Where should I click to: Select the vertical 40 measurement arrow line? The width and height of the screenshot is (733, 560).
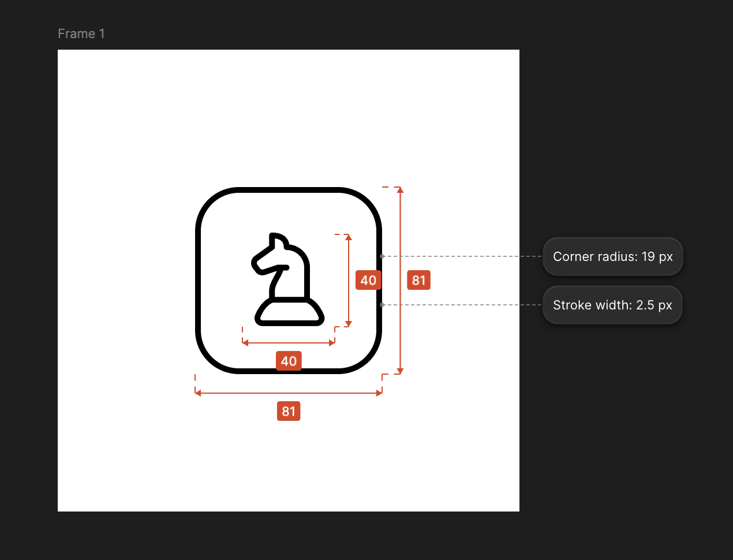(349, 254)
